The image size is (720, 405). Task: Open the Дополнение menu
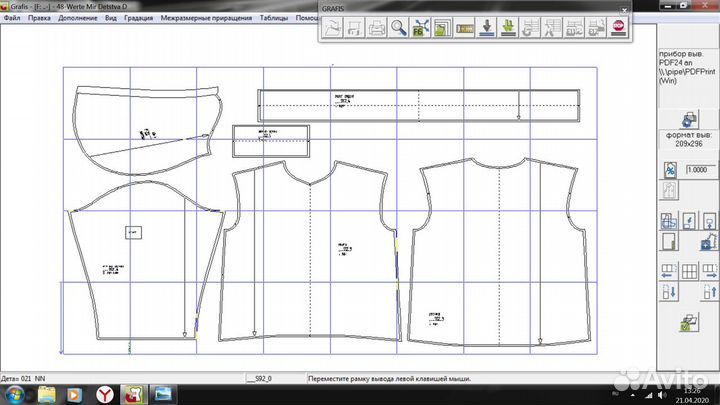(77, 18)
